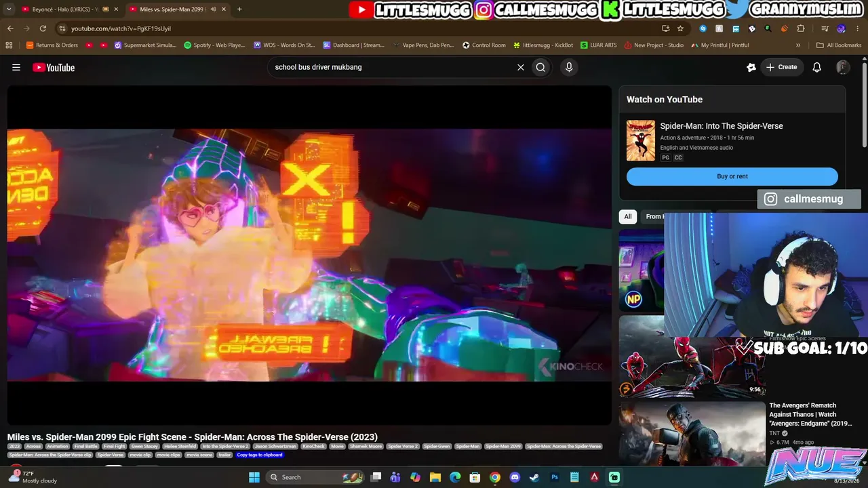This screenshot has height=488, width=868.
Task: Play the Spider-Man video player
Action: (x=309, y=255)
